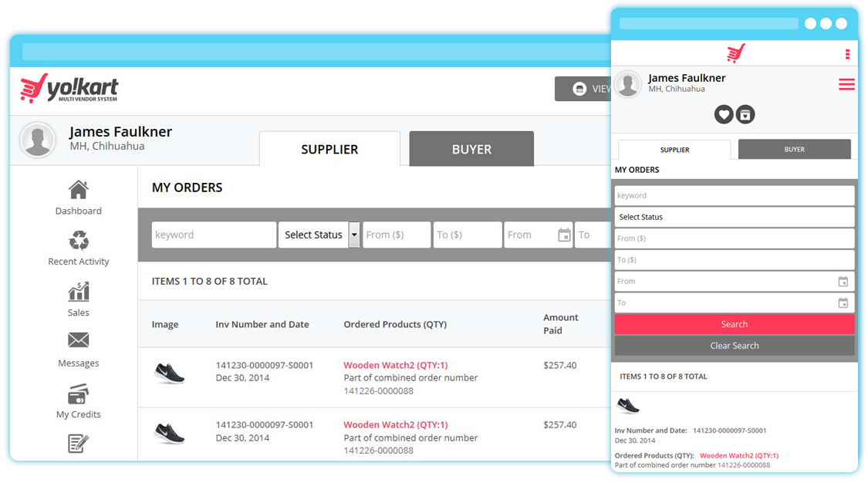868x483 pixels.
Task: Click the Yo!Kart logo in the header
Action: pyautogui.click(x=69, y=89)
